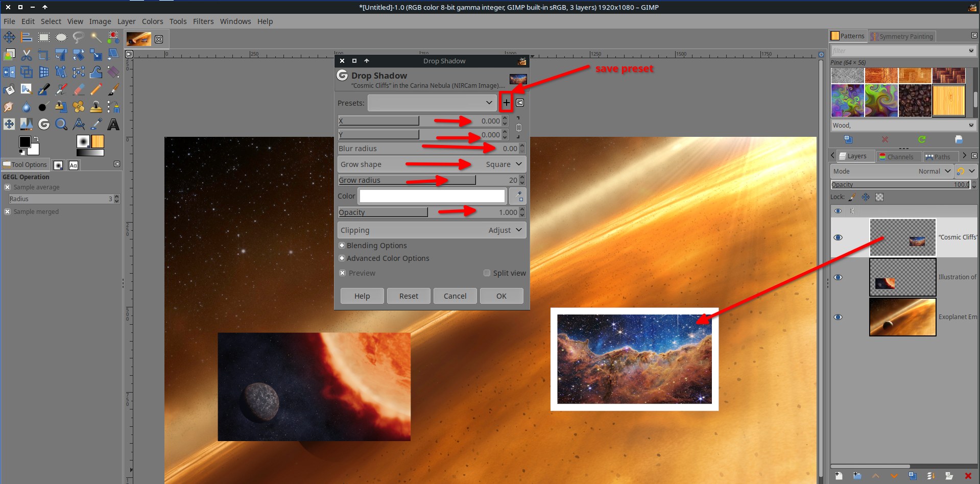The image size is (980, 484).
Task: Select the Zoom magnifier tool
Action: [x=61, y=124]
